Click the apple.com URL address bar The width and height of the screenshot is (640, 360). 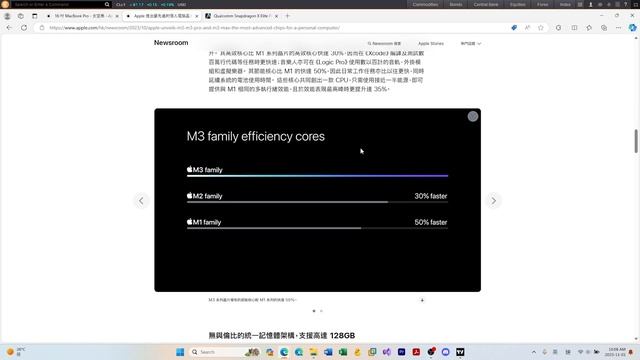tap(269, 28)
